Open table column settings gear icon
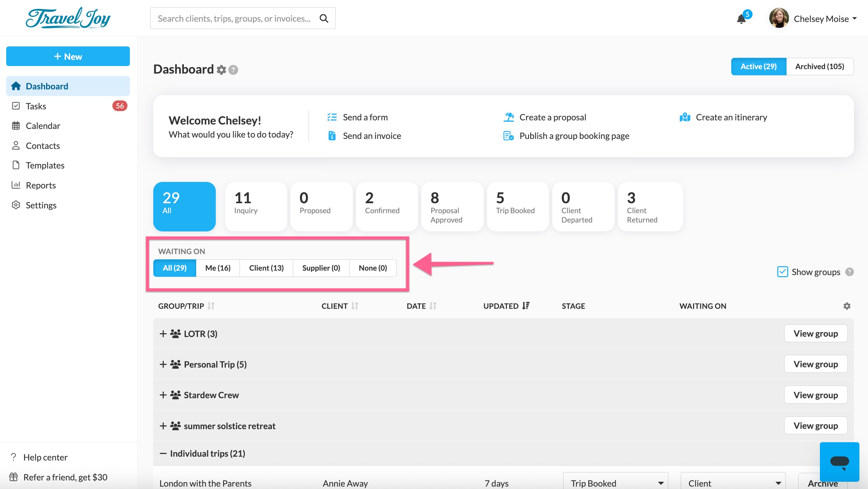The width and height of the screenshot is (868, 489). [847, 306]
